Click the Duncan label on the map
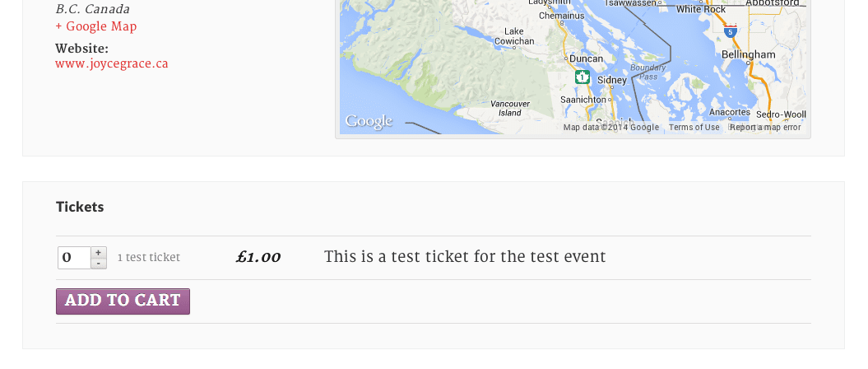 [587, 58]
